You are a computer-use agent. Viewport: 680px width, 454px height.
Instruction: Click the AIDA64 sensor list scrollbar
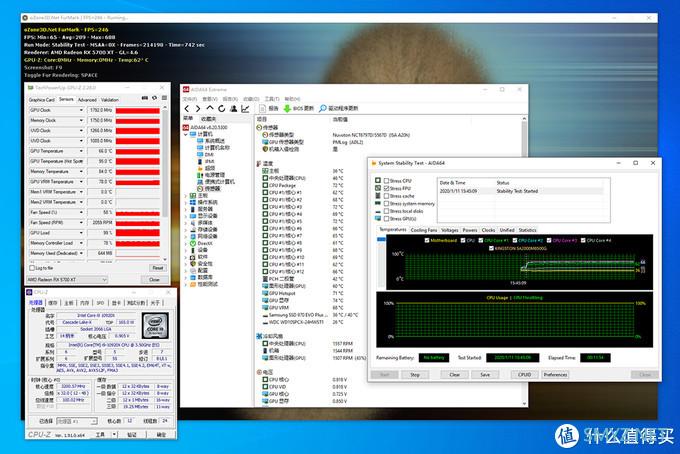tap(524, 260)
